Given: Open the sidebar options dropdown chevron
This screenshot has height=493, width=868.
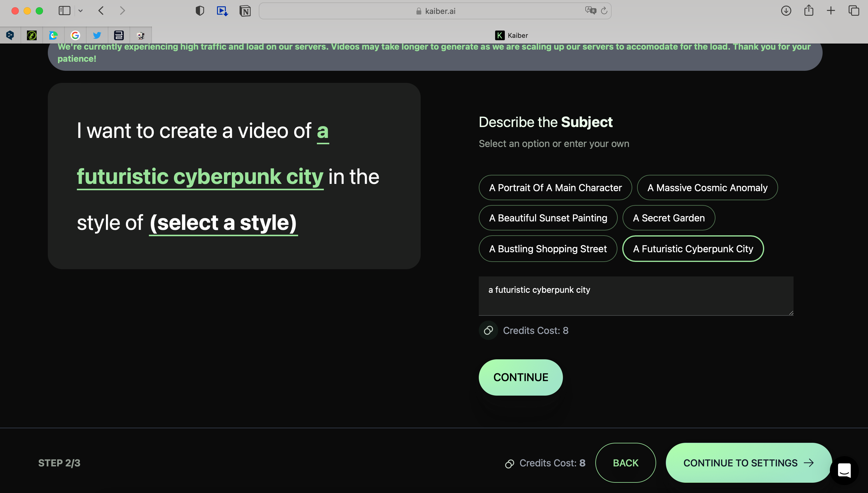Looking at the screenshot, I should (x=81, y=11).
